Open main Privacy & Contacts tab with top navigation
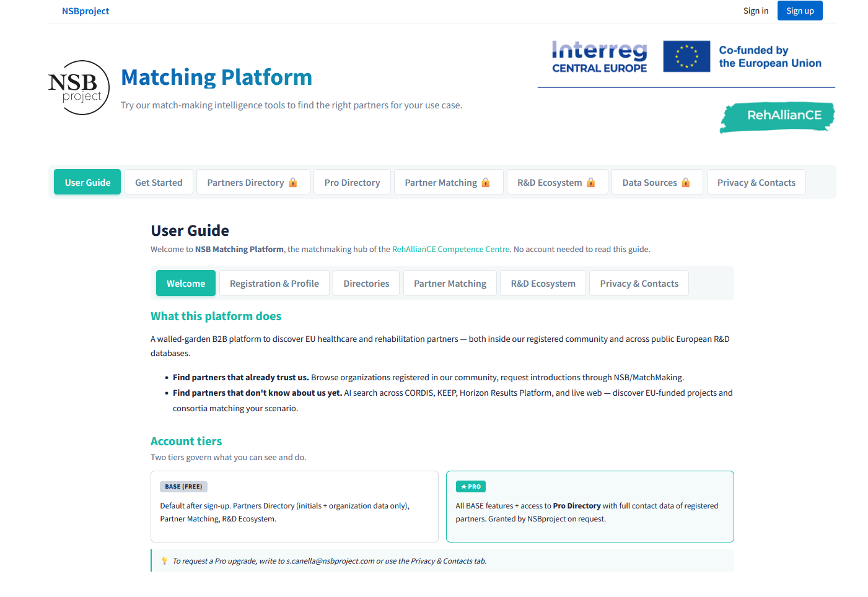Viewport: 868px width, 597px height. (x=756, y=182)
